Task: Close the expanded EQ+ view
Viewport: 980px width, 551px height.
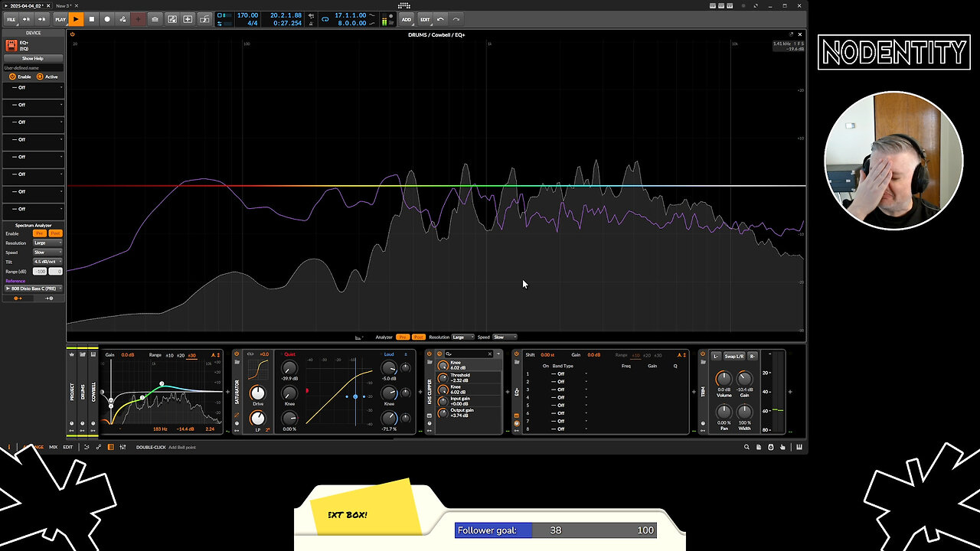Action: pos(800,34)
